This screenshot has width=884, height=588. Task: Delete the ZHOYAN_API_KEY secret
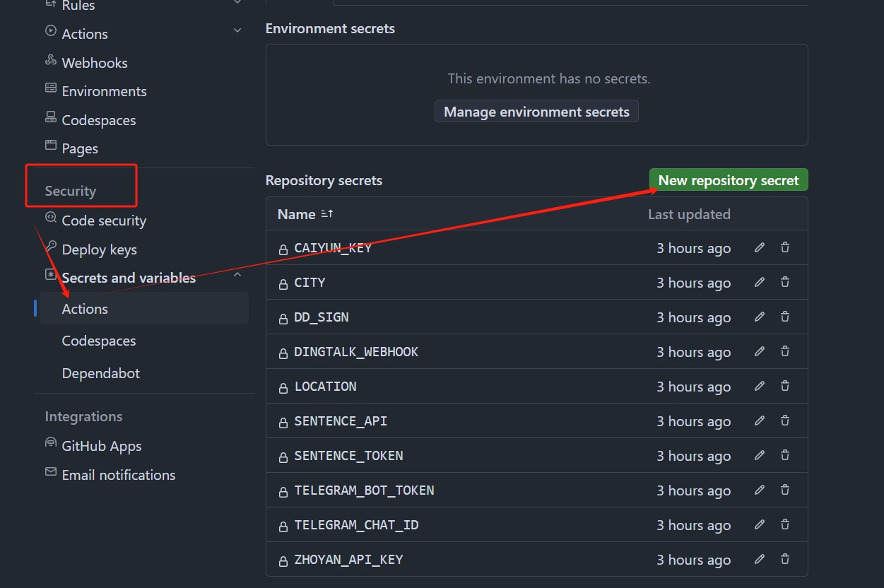pyautogui.click(x=785, y=559)
